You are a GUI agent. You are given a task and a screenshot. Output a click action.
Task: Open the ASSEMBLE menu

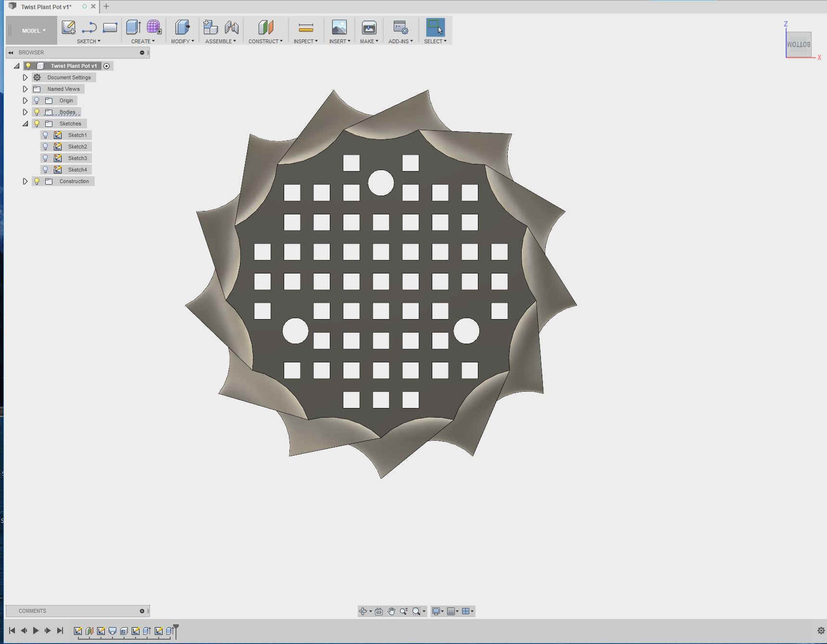[221, 41]
